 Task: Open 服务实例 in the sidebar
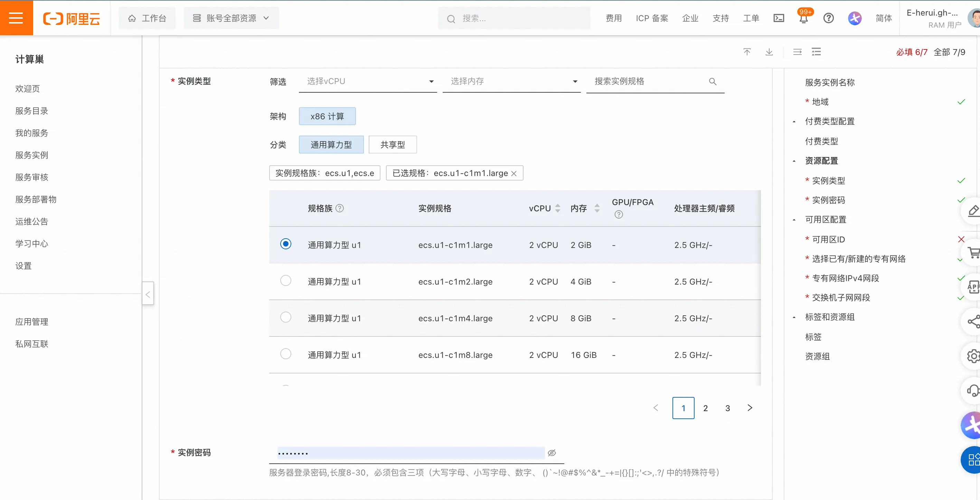pos(31,155)
